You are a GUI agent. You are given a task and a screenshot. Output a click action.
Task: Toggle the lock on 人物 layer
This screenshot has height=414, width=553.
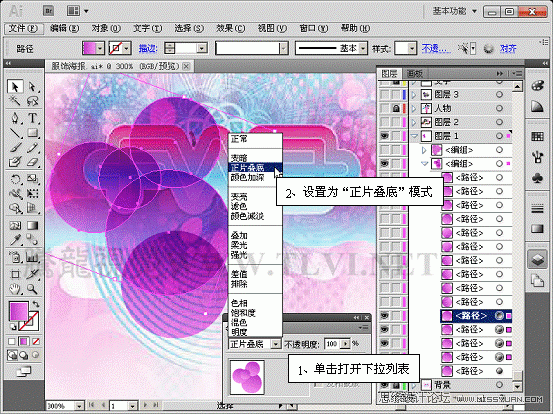396,108
